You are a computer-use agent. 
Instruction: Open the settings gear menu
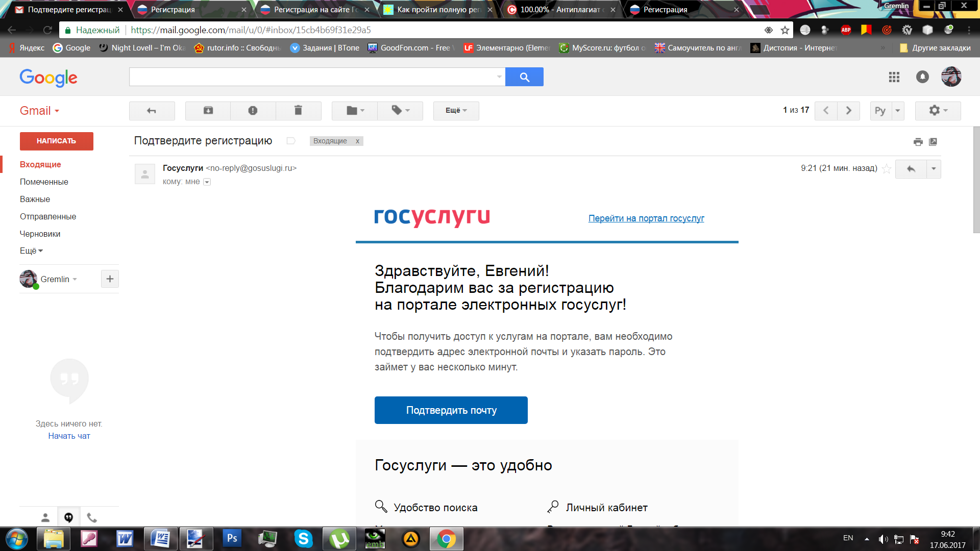coord(938,111)
